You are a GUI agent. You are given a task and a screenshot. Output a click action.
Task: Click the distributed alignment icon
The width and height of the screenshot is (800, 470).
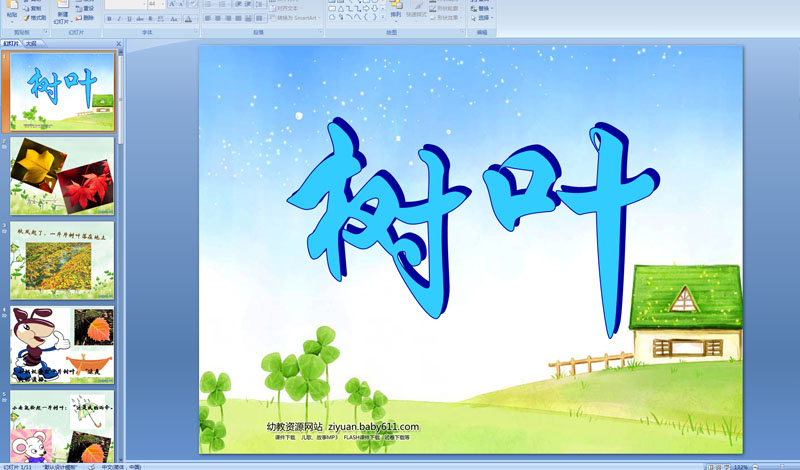248,18
